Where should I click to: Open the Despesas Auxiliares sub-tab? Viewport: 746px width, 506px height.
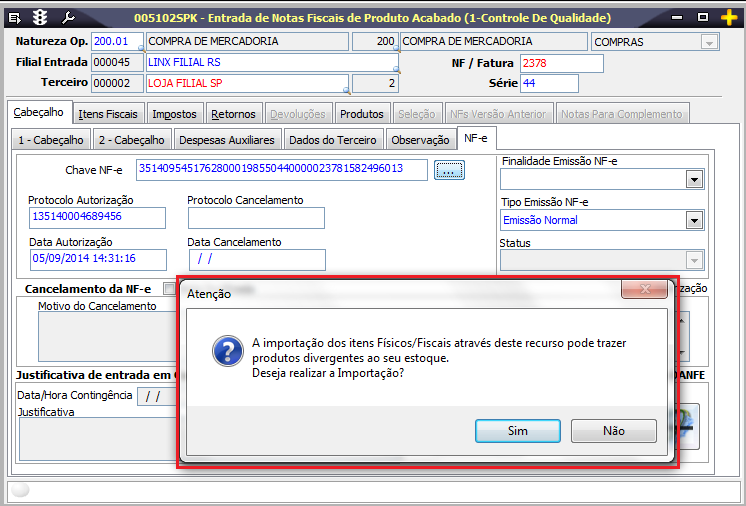227,140
